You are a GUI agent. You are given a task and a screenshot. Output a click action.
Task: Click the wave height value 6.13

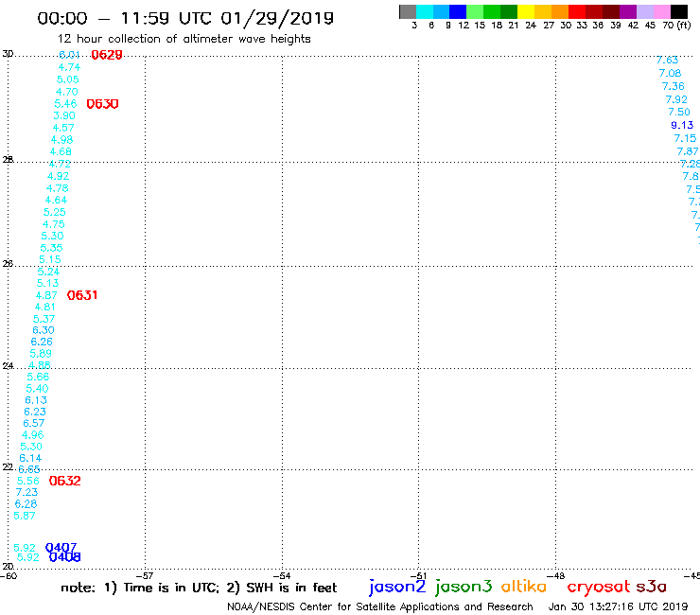[36, 400]
